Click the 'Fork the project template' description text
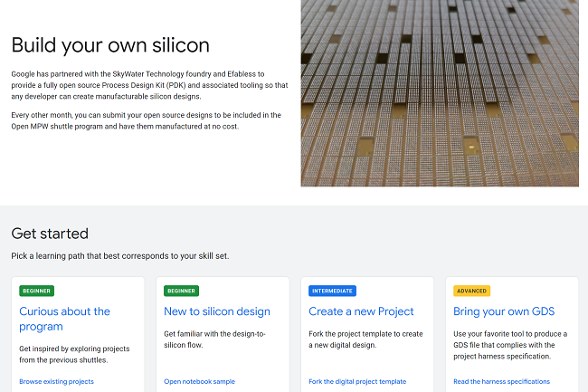The width and height of the screenshot is (588, 392). [365, 339]
